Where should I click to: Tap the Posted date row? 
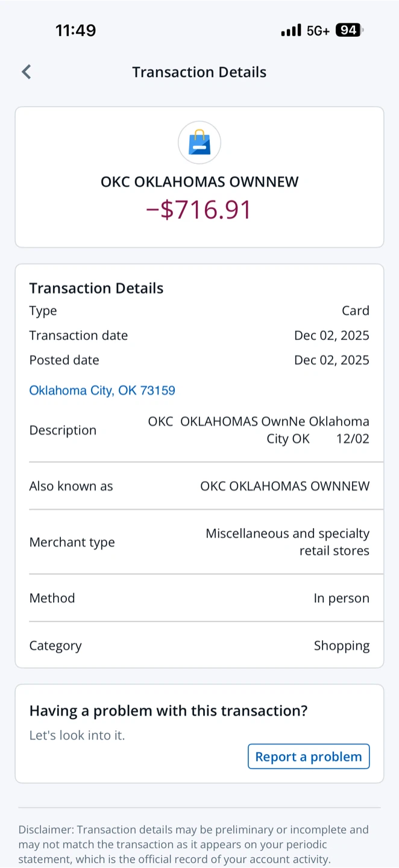(x=199, y=360)
